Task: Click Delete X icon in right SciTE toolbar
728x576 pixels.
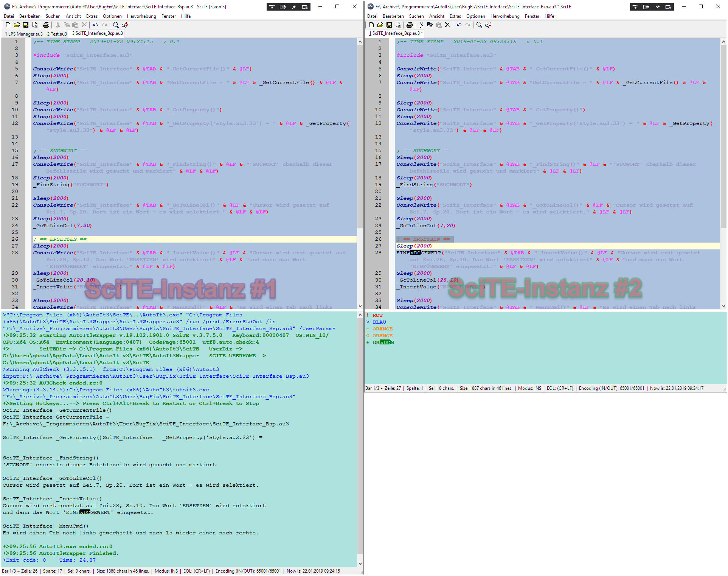Action: (x=447, y=25)
